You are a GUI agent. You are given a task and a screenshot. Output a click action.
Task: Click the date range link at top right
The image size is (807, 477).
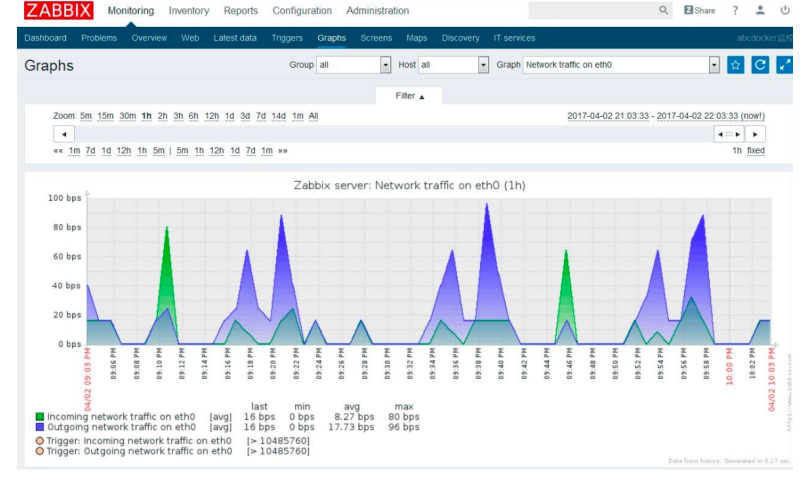(x=666, y=116)
